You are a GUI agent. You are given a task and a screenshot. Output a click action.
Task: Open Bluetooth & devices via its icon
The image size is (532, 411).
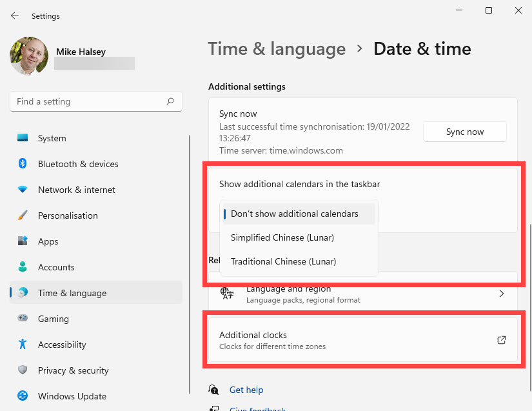(x=23, y=164)
